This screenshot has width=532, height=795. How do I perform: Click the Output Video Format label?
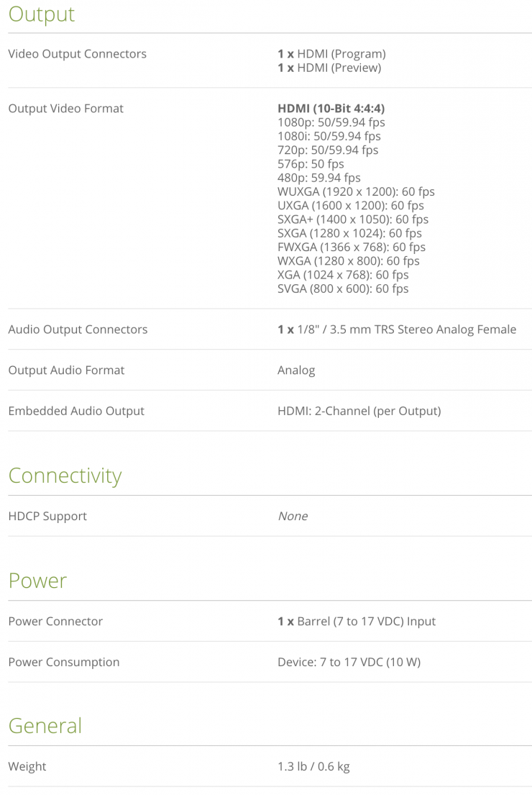click(65, 109)
